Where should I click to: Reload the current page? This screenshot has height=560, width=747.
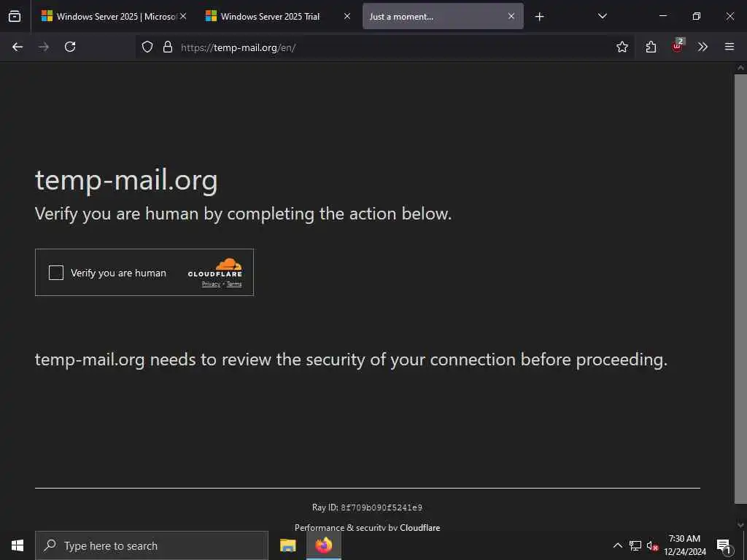(x=70, y=47)
